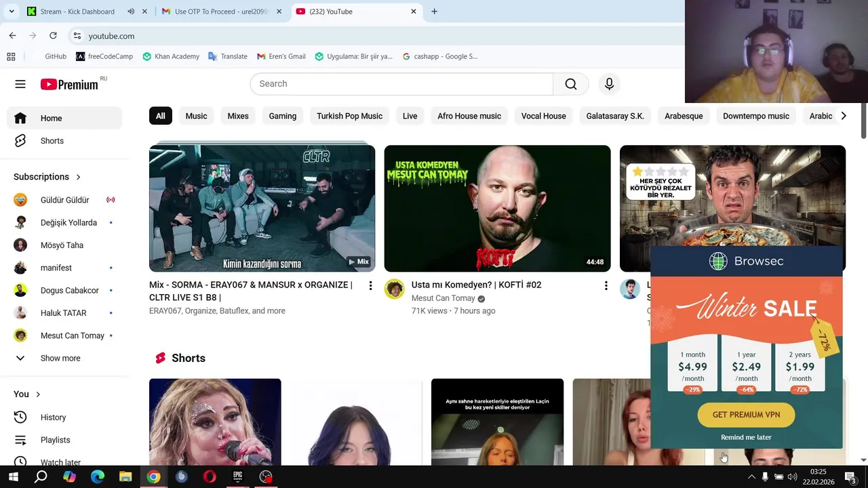Select the Vocal House chip
This screenshot has height=488, width=868.
(x=543, y=116)
